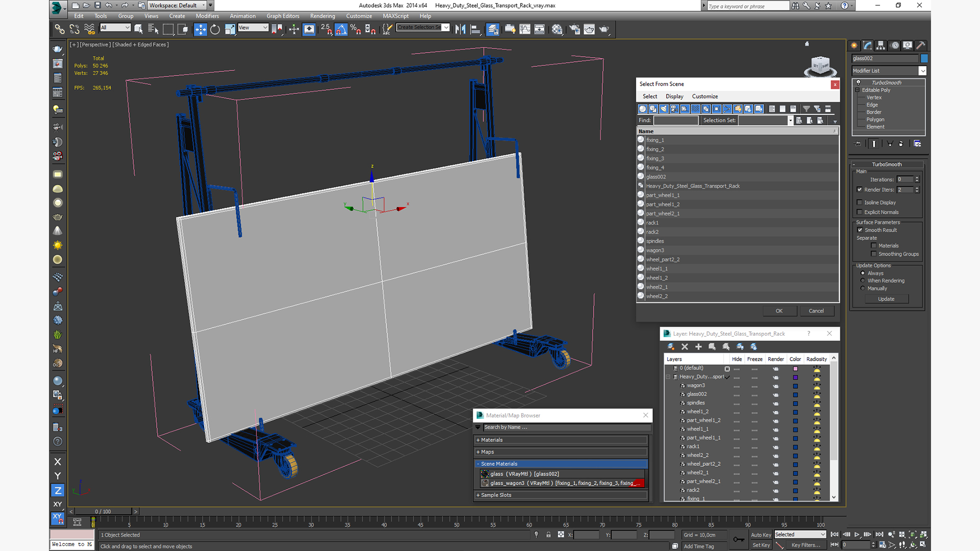Open the Modifiers menu

(x=207, y=16)
